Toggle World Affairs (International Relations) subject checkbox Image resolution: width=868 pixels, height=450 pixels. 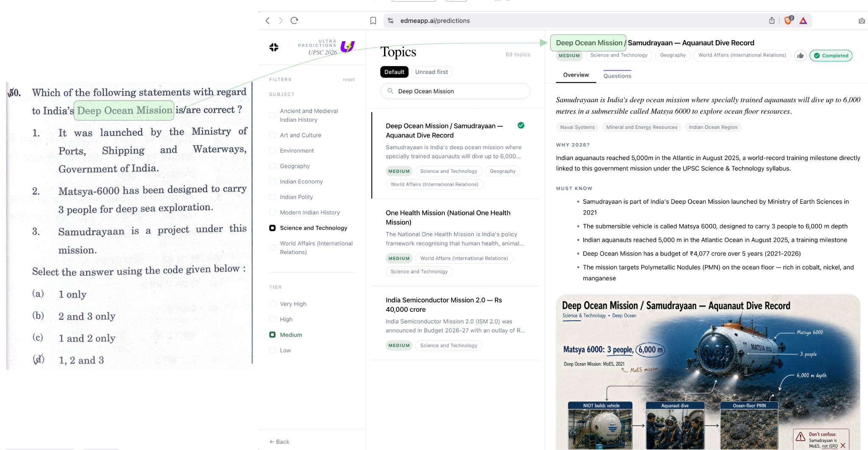[x=273, y=248]
